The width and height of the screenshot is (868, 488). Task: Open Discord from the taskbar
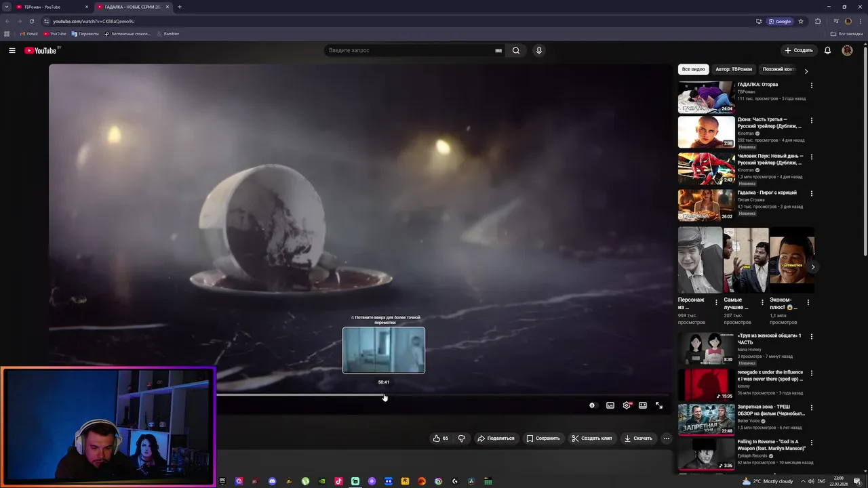272,481
